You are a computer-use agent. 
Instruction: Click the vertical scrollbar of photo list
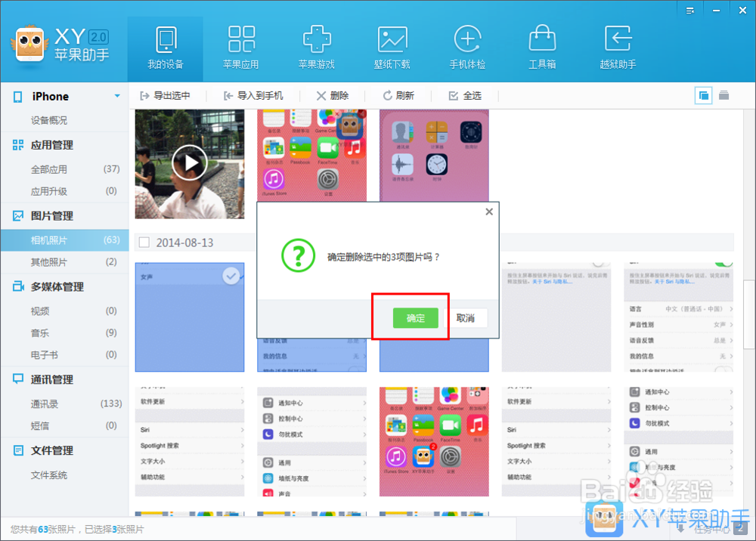(x=749, y=313)
